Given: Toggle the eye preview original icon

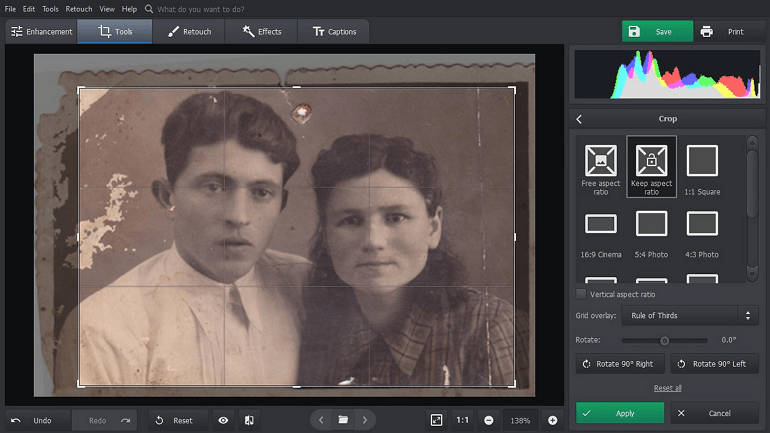Looking at the screenshot, I should [223, 420].
